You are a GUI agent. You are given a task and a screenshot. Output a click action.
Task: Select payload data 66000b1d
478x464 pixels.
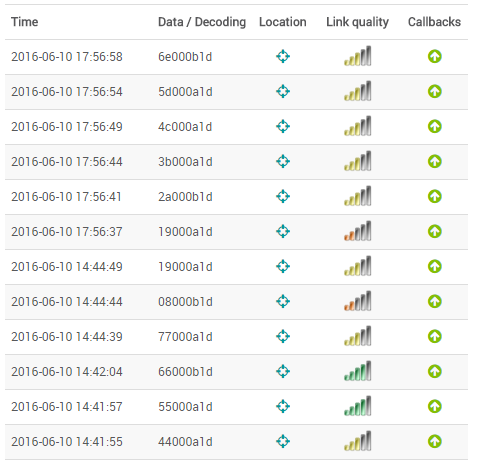[x=185, y=372]
